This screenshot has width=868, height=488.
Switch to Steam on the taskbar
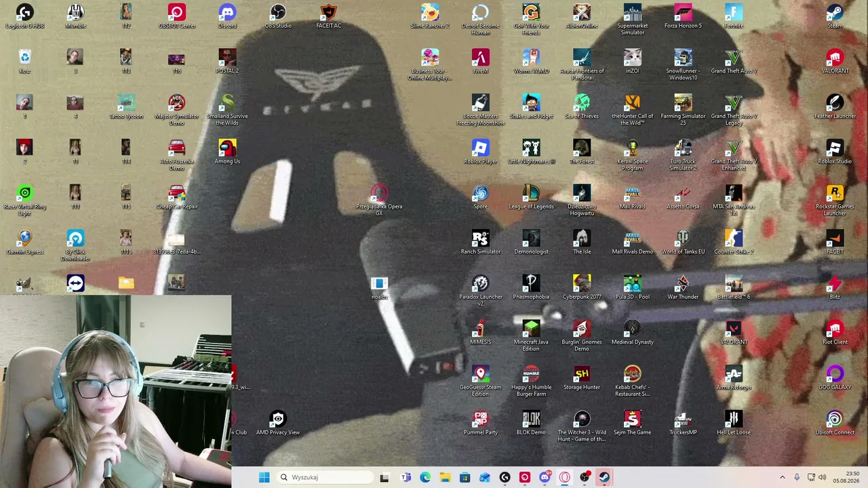604,477
